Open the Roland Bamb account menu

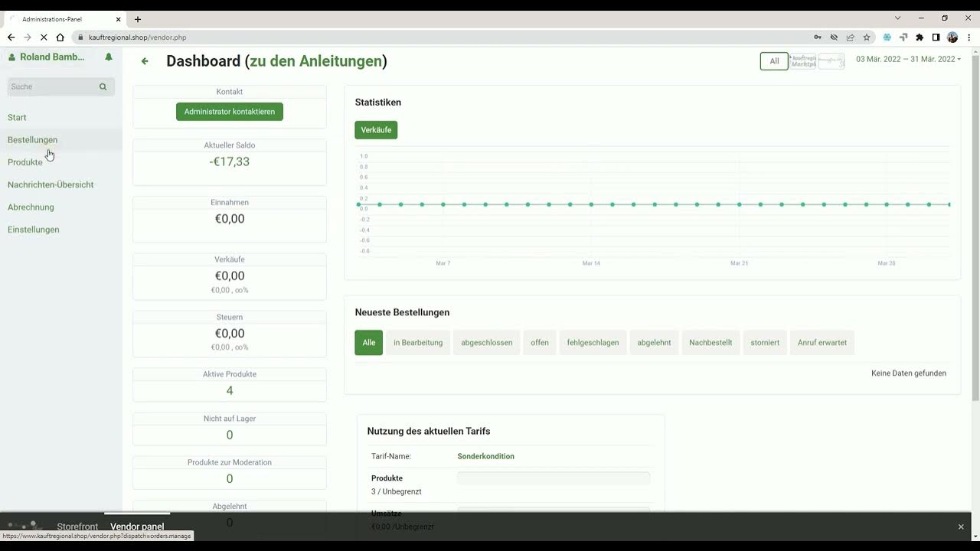(52, 57)
